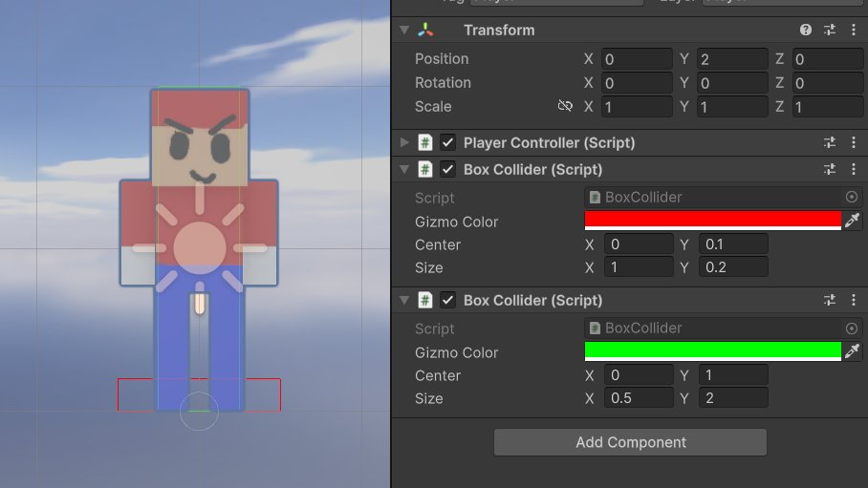Click the Position label
The width and height of the screenshot is (868, 488).
coord(442,58)
